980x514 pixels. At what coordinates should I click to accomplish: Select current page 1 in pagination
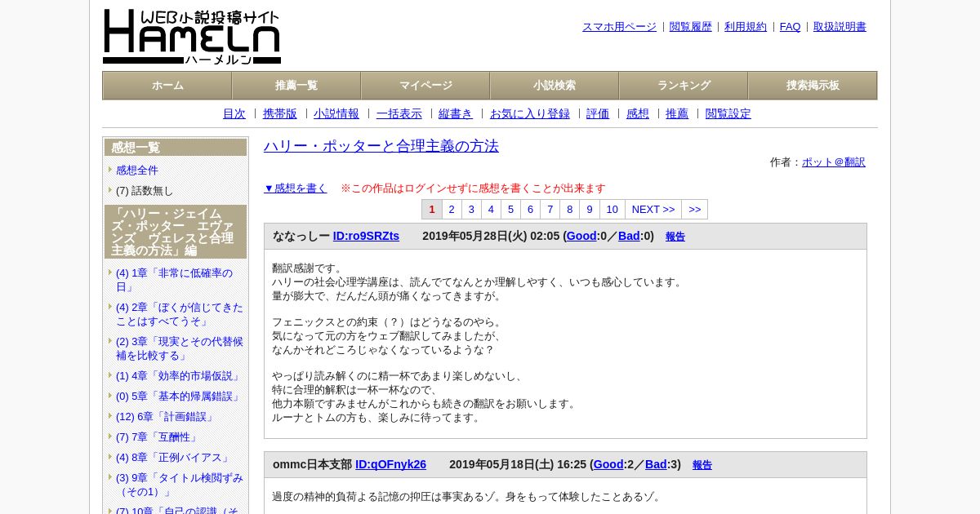[x=432, y=210]
